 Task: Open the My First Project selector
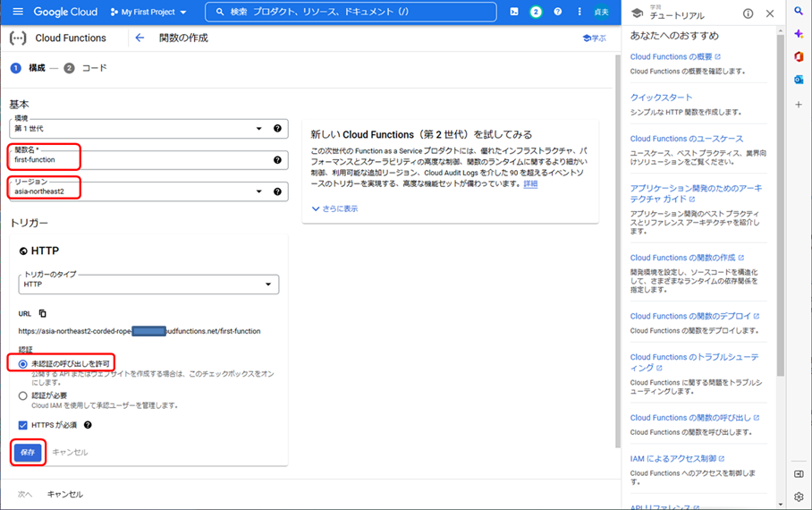tap(148, 13)
